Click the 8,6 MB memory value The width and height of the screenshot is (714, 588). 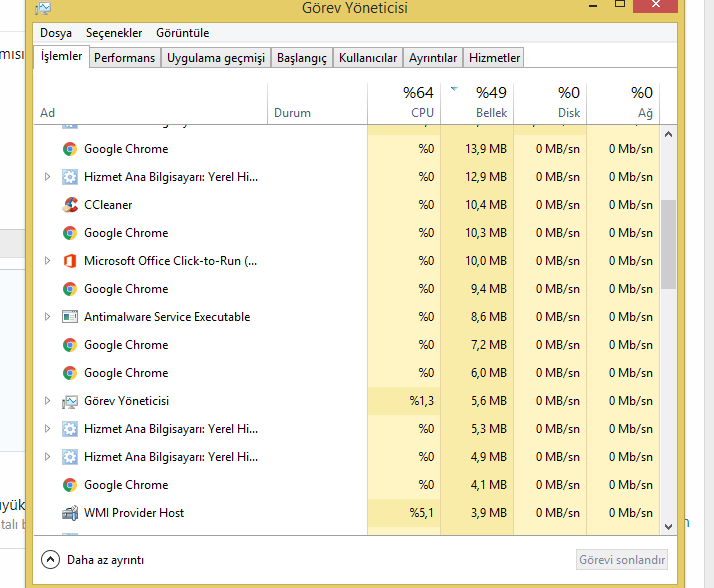[489, 317]
